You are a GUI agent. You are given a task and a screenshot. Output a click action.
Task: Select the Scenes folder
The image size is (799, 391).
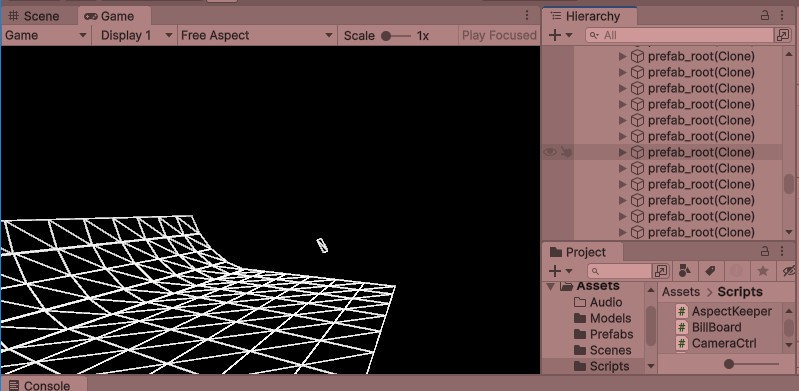[610, 350]
